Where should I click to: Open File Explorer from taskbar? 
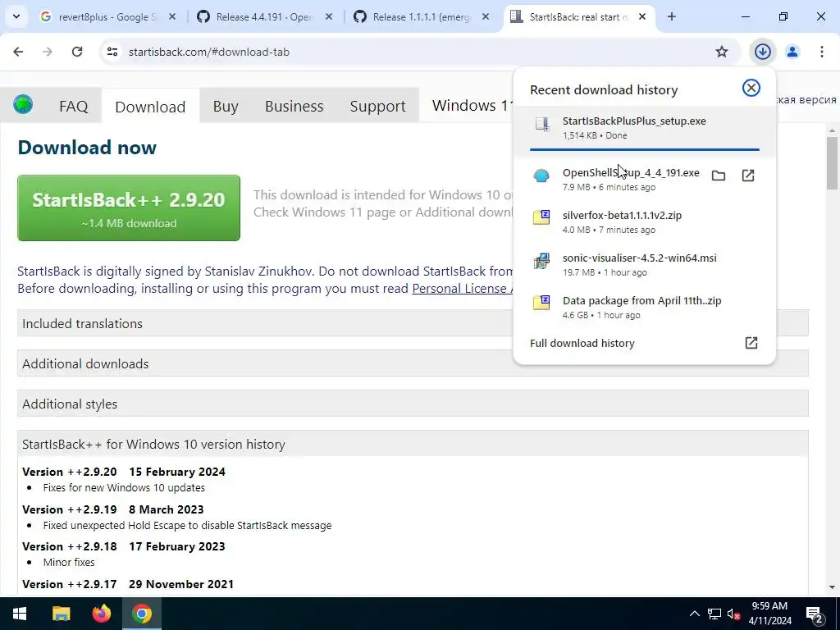click(61, 614)
